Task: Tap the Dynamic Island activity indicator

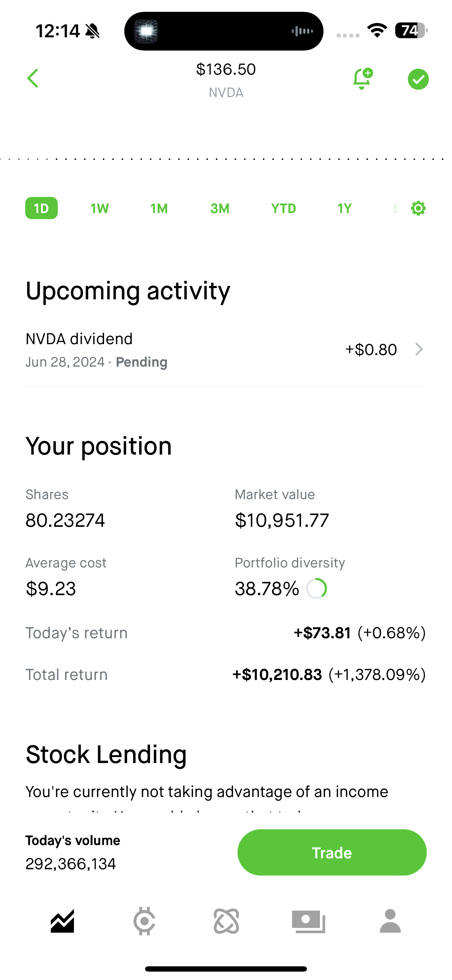Action: pyautogui.click(x=224, y=31)
